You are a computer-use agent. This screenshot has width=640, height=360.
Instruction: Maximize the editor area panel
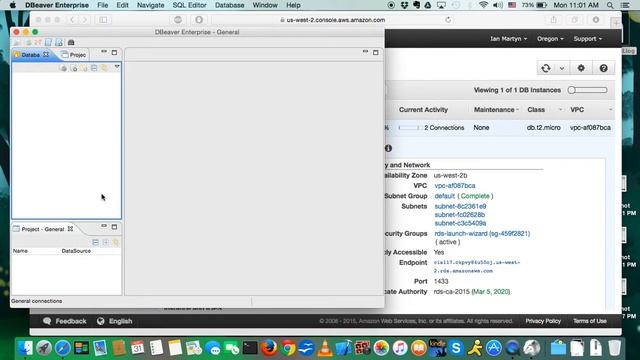[x=376, y=52]
